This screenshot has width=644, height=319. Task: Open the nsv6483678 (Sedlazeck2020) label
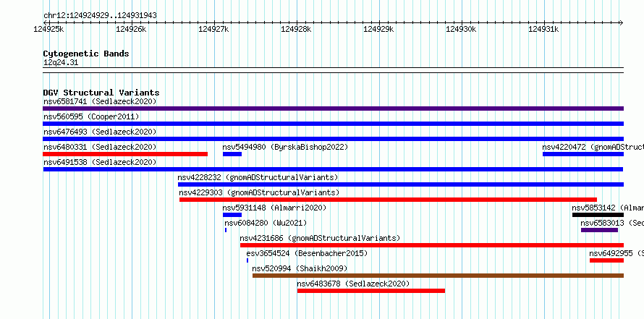click(353, 284)
